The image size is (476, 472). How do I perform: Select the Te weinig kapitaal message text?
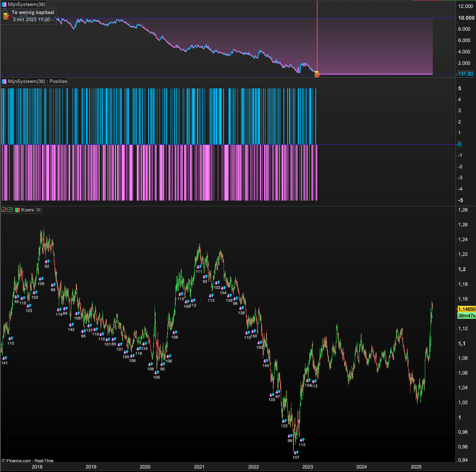pos(33,13)
